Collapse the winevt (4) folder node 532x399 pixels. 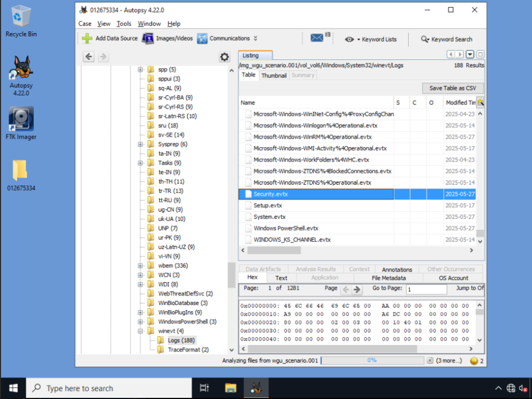140,331
